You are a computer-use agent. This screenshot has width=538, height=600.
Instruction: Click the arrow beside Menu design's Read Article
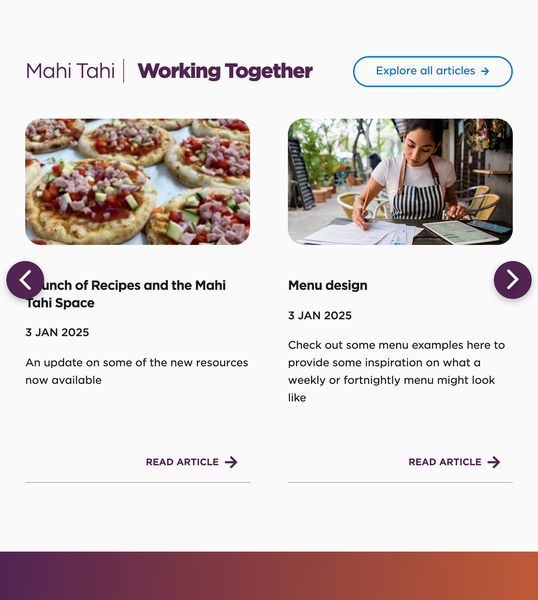point(494,462)
